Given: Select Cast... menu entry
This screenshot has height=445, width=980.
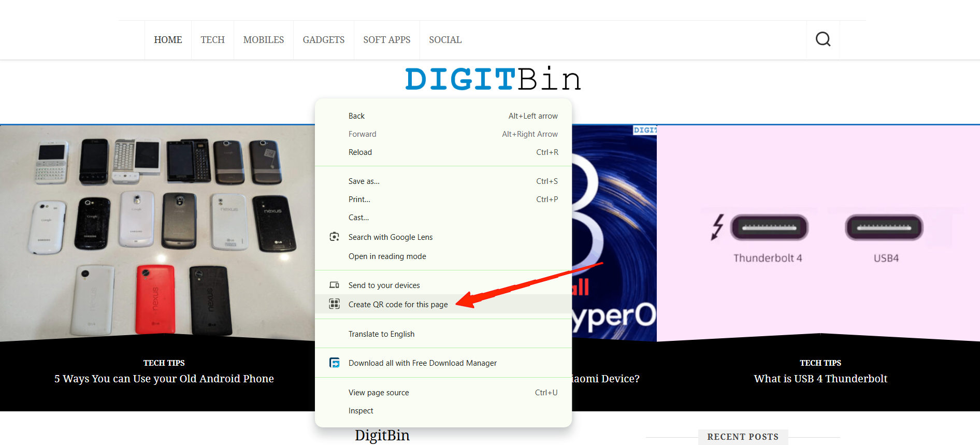Looking at the screenshot, I should (443, 218).
